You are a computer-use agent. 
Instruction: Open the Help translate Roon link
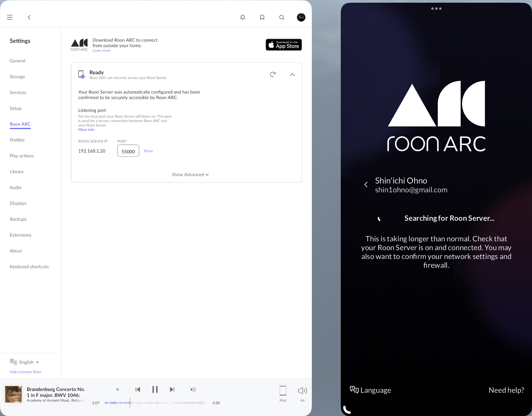click(25, 372)
